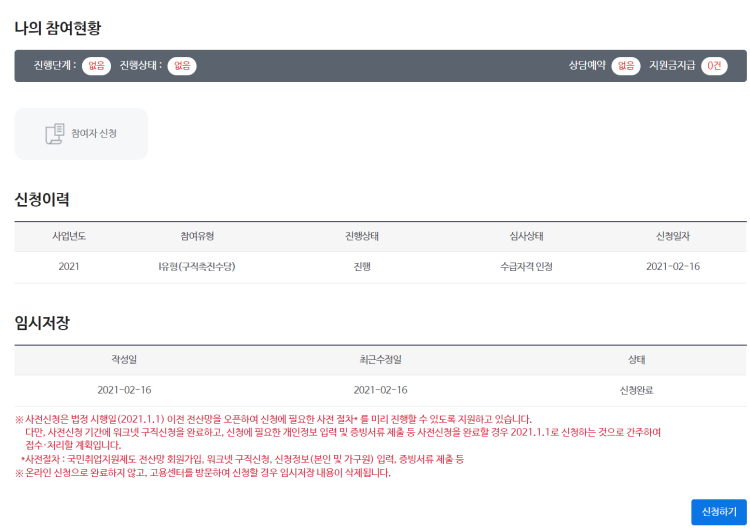Click the 신청이력 section heading
This screenshot has height=532, width=750.
tap(42, 199)
